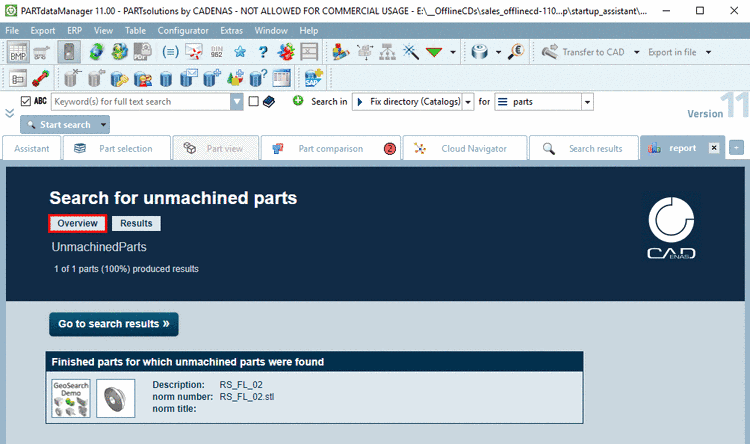Click the red and blue people community icon

[x=286, y=52]
